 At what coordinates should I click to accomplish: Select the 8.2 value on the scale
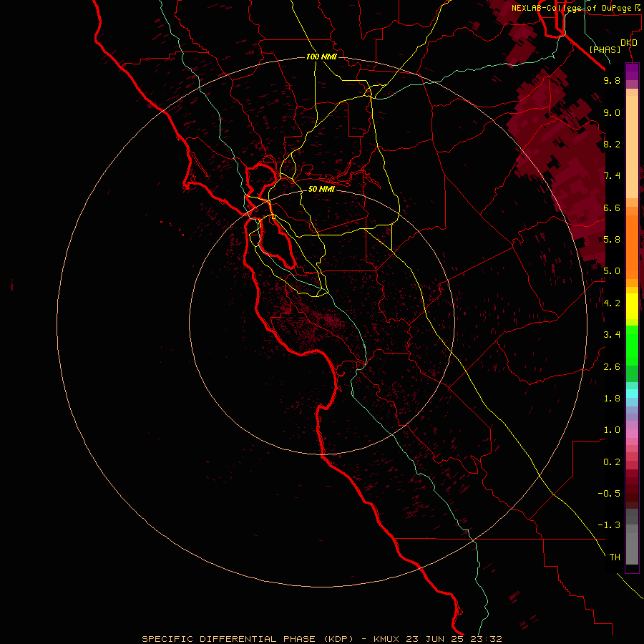612,144
